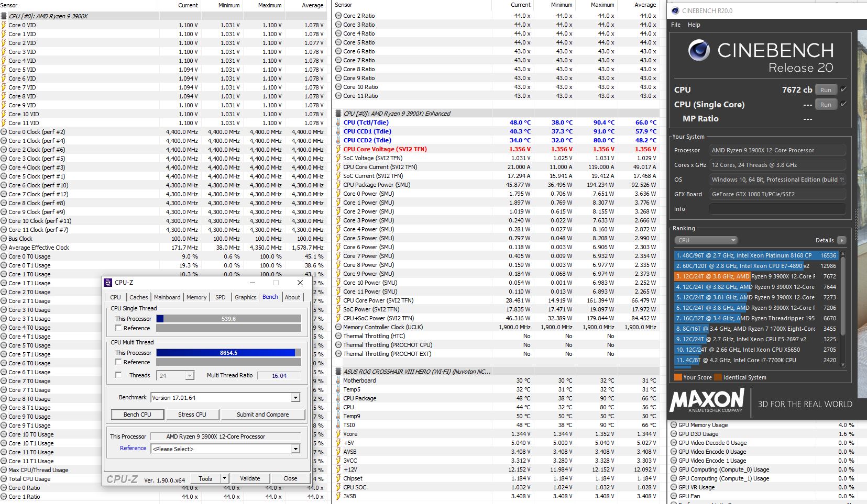Click the lightning icon next to Vcore

pos(338,434)
